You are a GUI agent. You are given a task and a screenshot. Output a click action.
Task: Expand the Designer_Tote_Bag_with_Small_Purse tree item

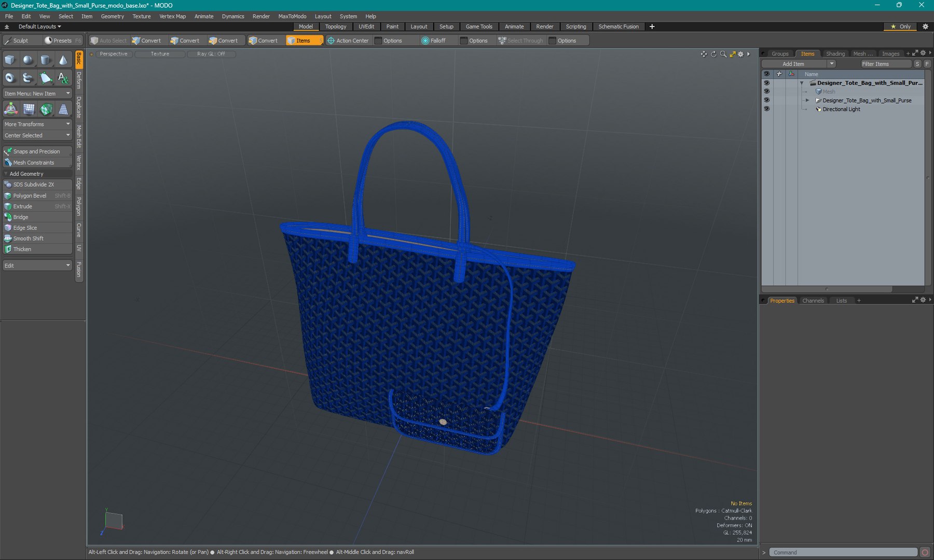[x=807, y=100]
